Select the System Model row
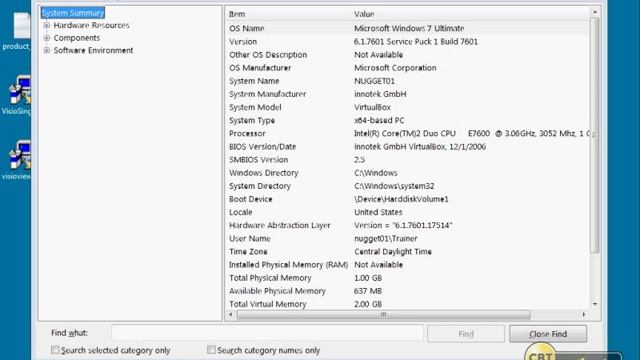This screenshot has height=360, width=640. [407, 107]
